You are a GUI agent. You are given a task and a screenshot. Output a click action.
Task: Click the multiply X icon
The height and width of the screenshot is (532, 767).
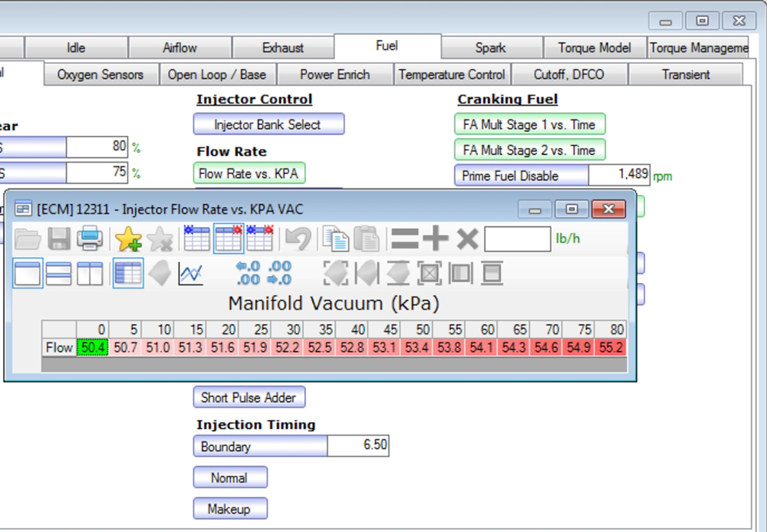coord(467,239)
